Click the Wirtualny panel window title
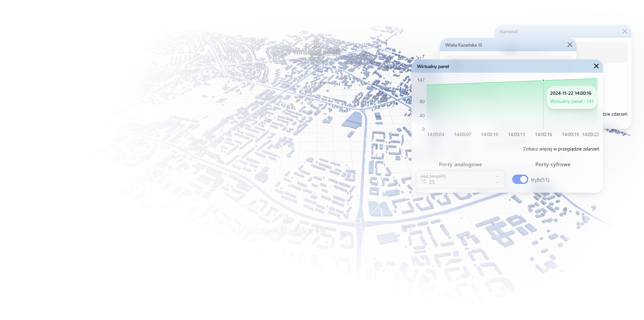644x320 pixels. pyautogui.click(x=433, y=66)
